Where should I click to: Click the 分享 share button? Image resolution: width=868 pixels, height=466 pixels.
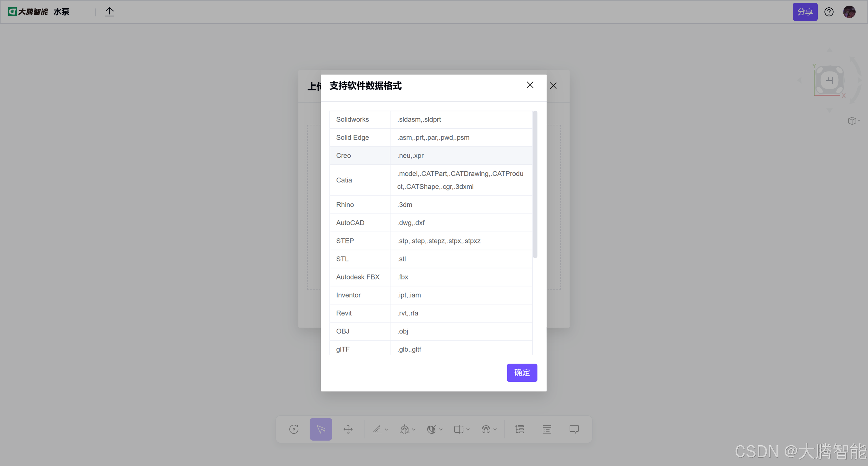tap(805, 12)
